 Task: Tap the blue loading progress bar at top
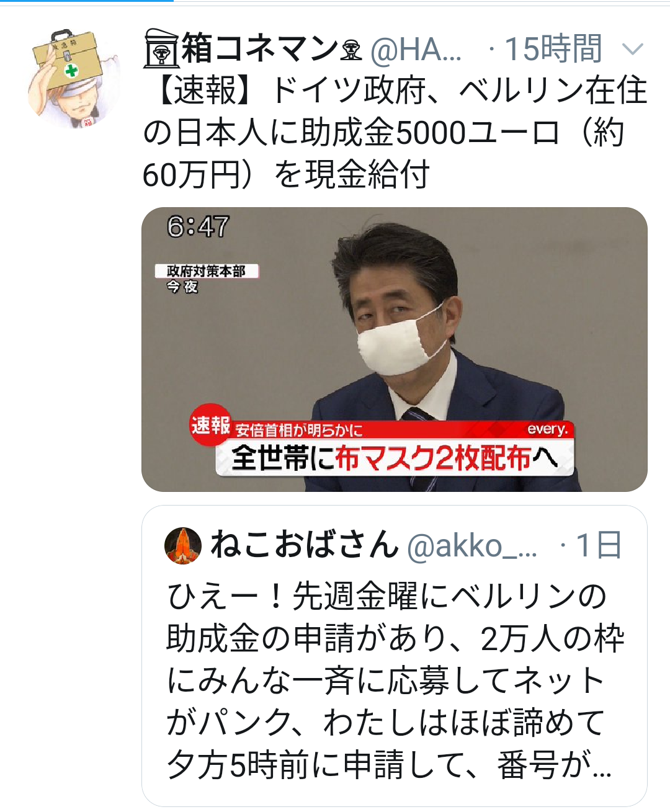tap(87, 1)
